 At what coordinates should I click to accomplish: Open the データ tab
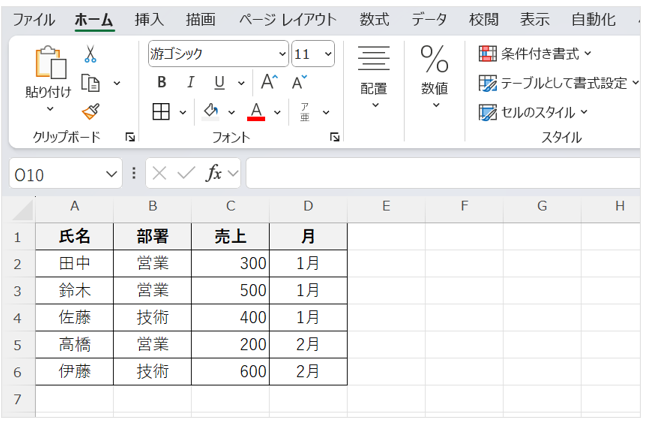pos(430,19)
